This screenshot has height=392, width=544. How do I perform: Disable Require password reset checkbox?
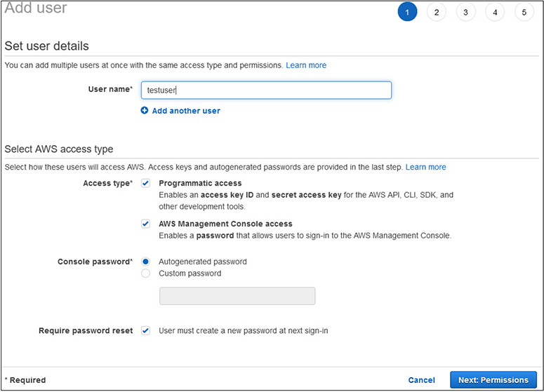click(x=146, y=330)
